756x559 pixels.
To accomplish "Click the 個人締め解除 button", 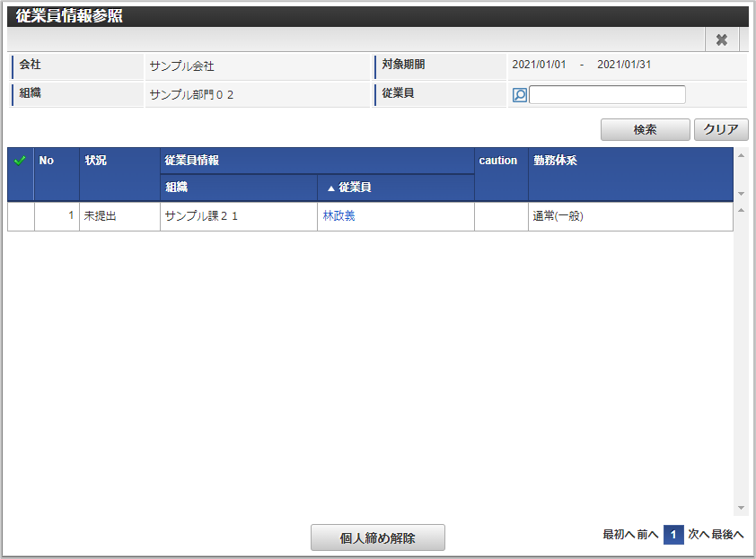I will 377,537.
